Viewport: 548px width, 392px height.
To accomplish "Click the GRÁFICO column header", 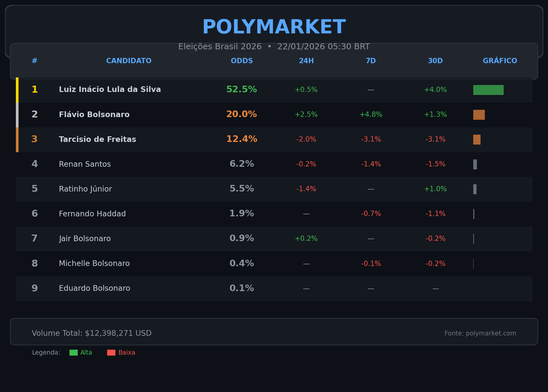I will point(500,61).
